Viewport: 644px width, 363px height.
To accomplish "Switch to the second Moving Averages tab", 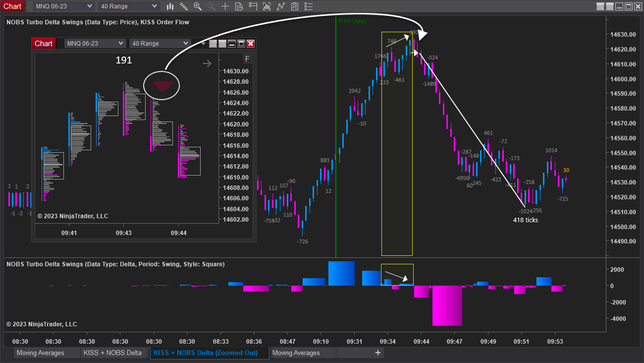I will point(303,353).
